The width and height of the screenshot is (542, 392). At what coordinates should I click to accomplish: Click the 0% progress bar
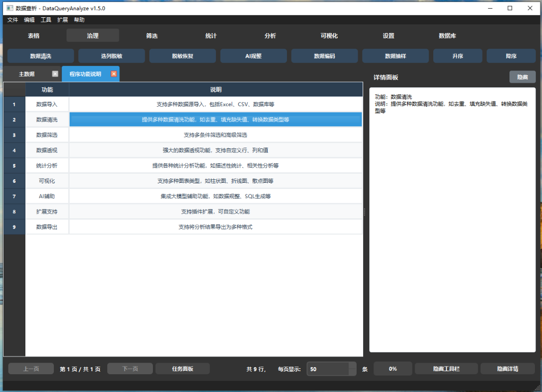(393, 369)
